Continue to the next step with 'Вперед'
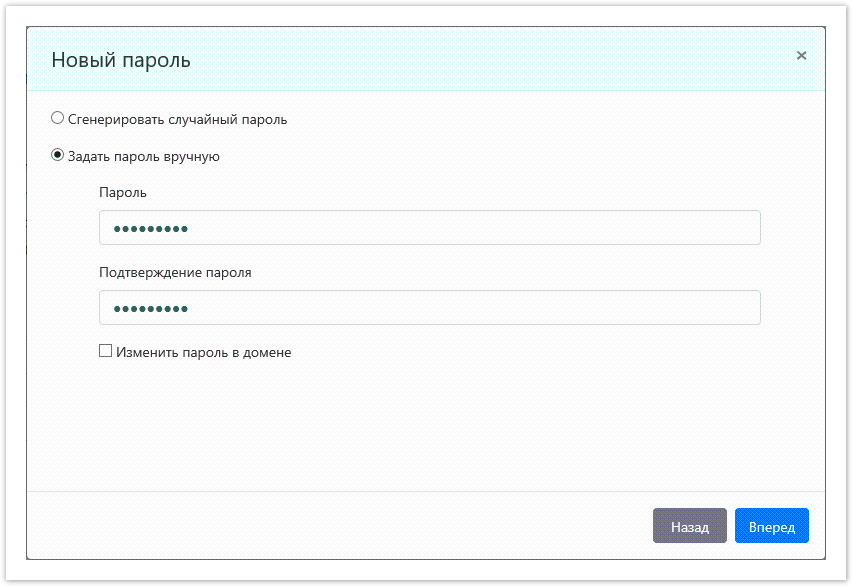This screenshot has width=852, height=586. [x=771, y=525]
